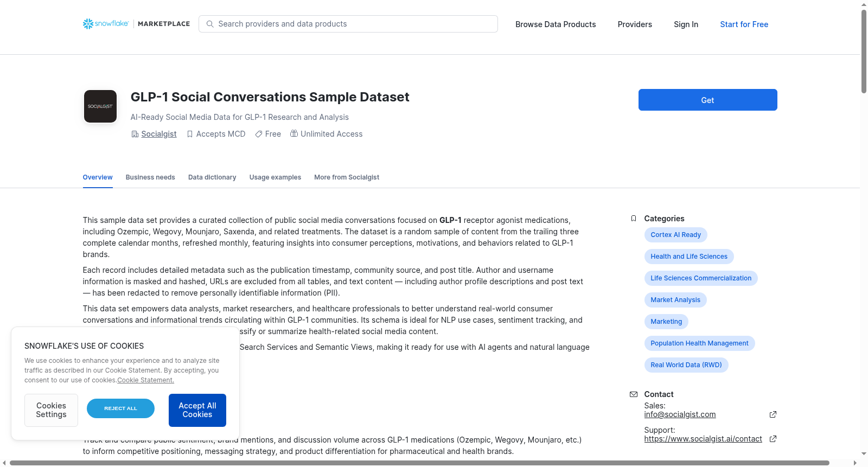Select the Real World Data (RWD) category

click(x=686, y=365)
